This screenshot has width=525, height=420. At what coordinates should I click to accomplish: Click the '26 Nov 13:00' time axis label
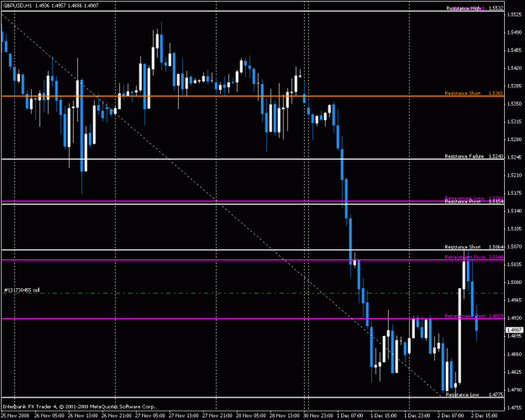(x=82, y=416)
